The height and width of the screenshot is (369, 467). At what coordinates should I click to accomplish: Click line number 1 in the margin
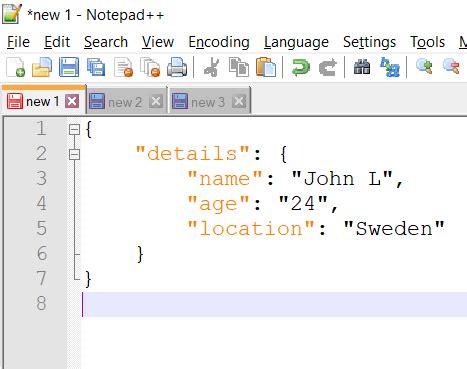[x=41, y=128]
